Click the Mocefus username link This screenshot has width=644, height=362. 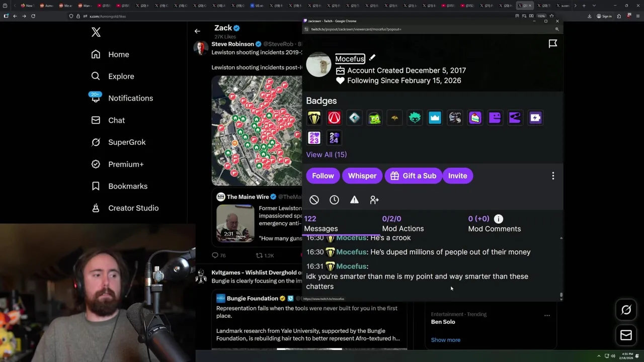coord(350,59)
